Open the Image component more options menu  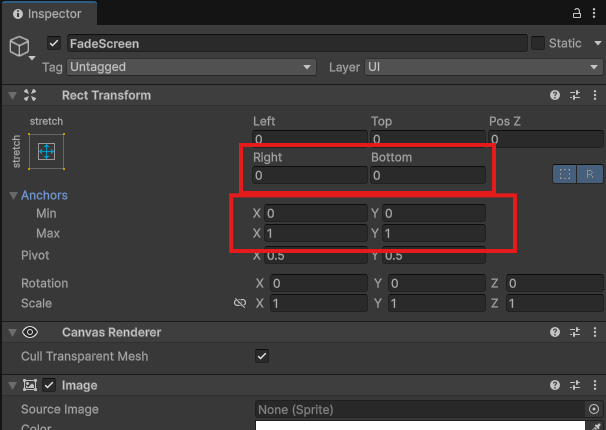click(x=594, y=385)
